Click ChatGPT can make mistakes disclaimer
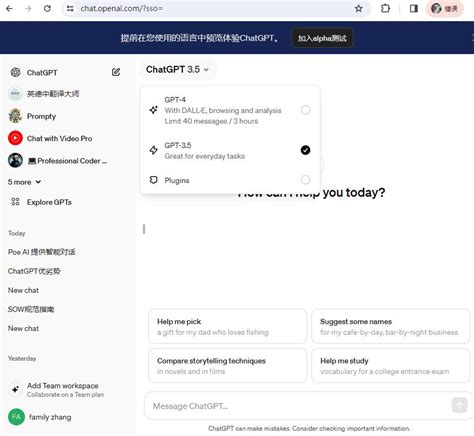The image size is (474, 436). (309, 428)
